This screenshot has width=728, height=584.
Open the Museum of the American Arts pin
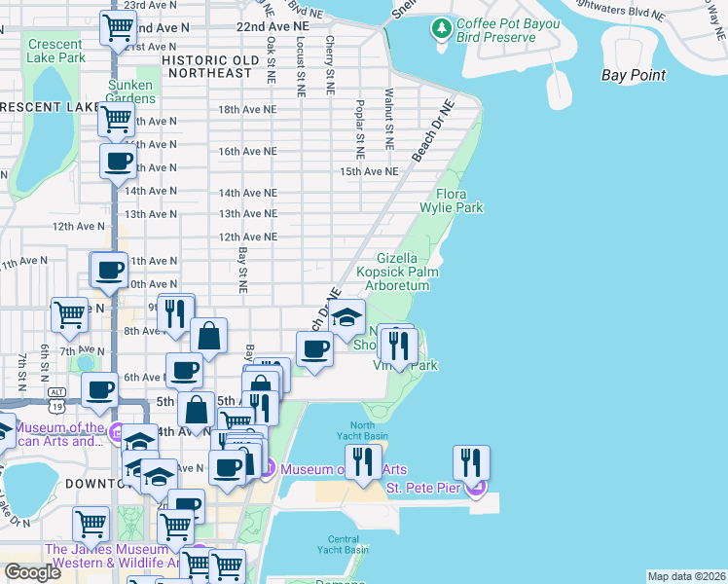pyautogui.click(x=116, y=432)
